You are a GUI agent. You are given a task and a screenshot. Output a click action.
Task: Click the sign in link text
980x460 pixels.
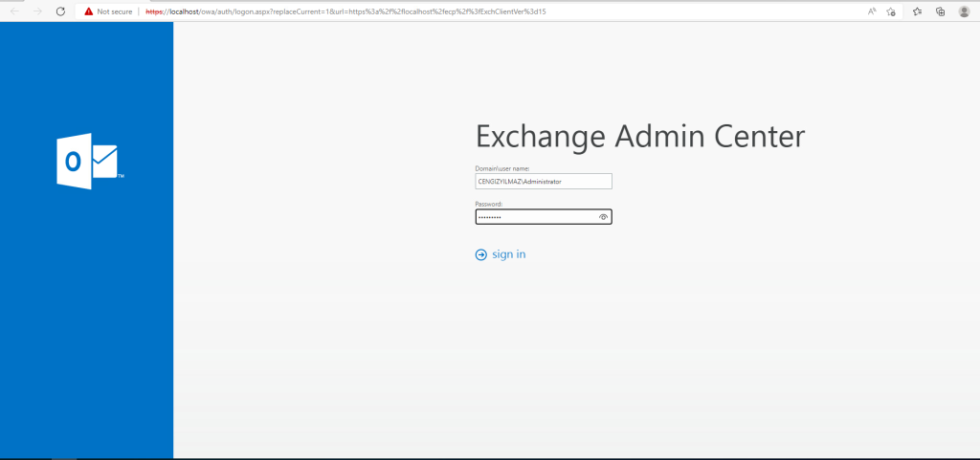508,254
